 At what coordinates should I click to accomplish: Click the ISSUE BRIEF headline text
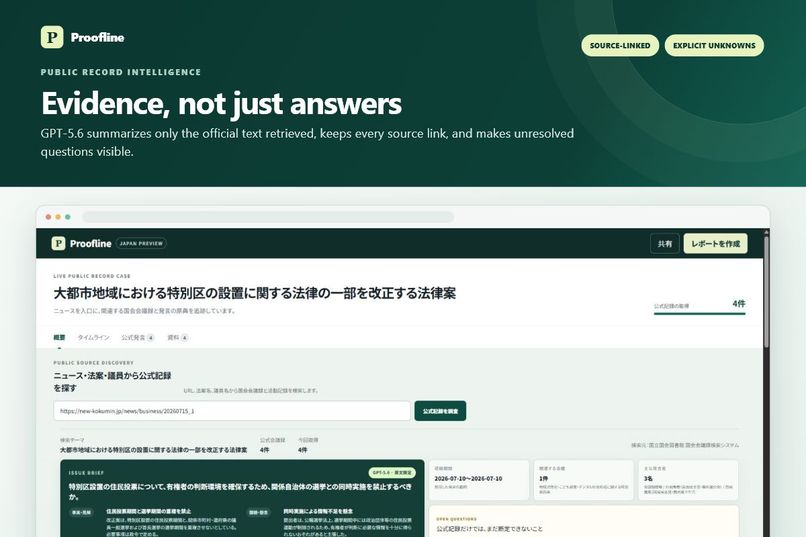[x=240, y=491]
